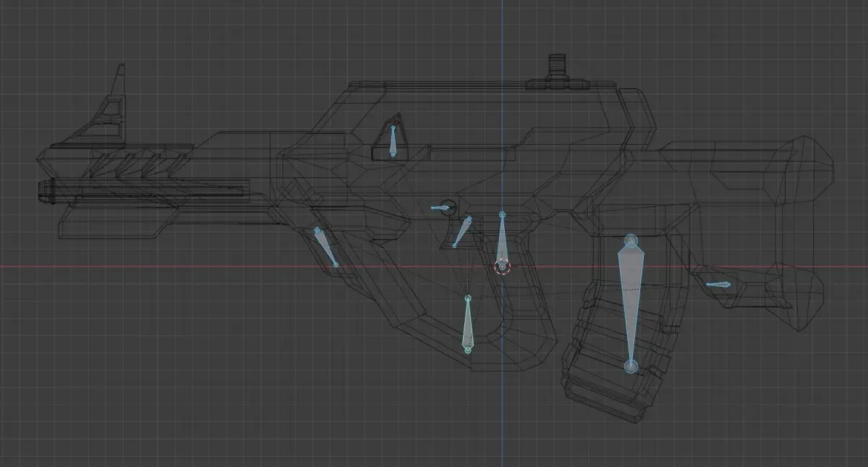Select the small horizontal bone above the trigger
This screenshot has width=868, height=467.
(x=441, y=208)
